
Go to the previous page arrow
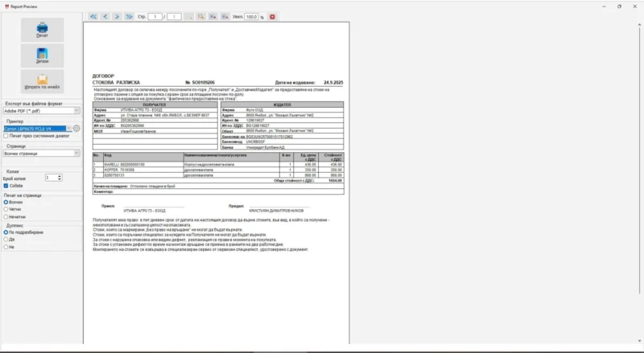click(x=105, y=16)
